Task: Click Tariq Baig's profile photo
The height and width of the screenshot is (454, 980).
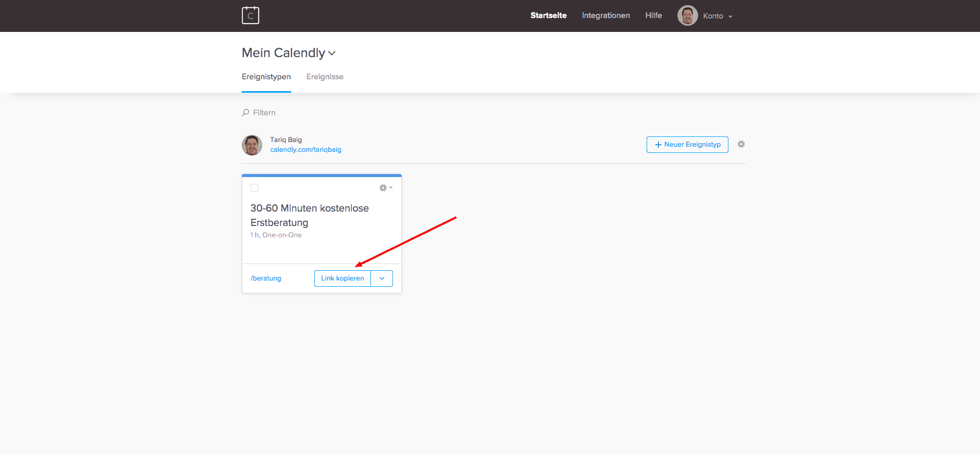Action: point(252,145)
